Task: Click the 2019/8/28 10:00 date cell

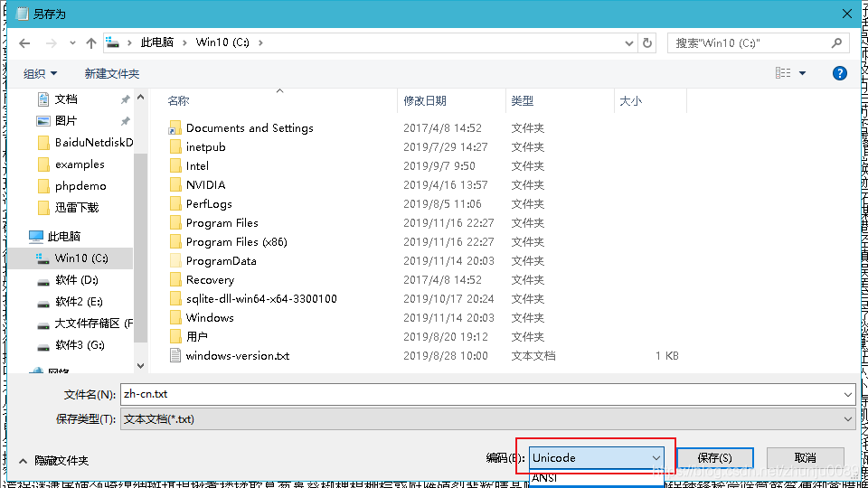Action: tap(445, 356)
